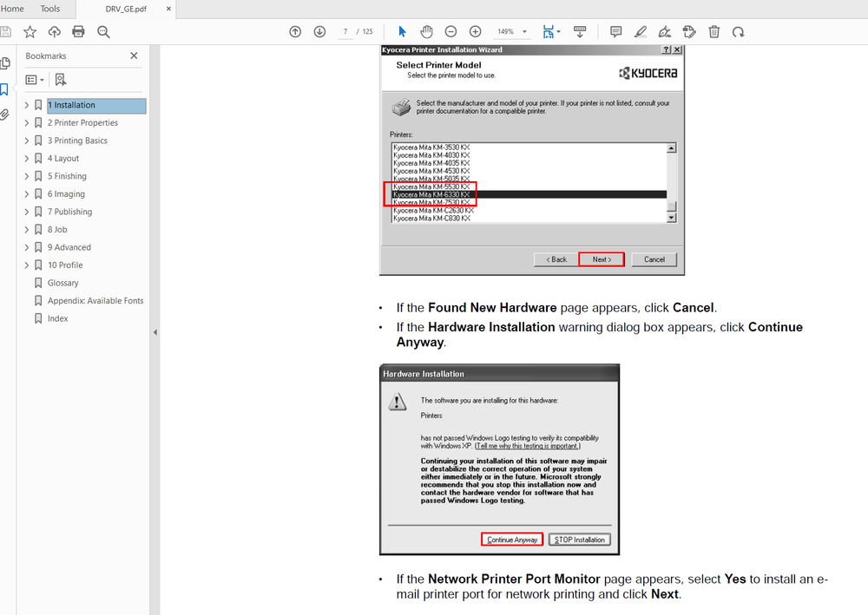Jump to 9 Advanced bookmark
Viewport: 868px width, 615px height.
pos(69,247)
